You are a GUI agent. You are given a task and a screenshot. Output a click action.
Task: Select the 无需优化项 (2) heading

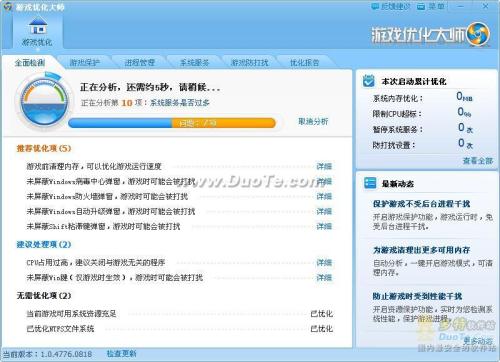[x=44, y=296]
